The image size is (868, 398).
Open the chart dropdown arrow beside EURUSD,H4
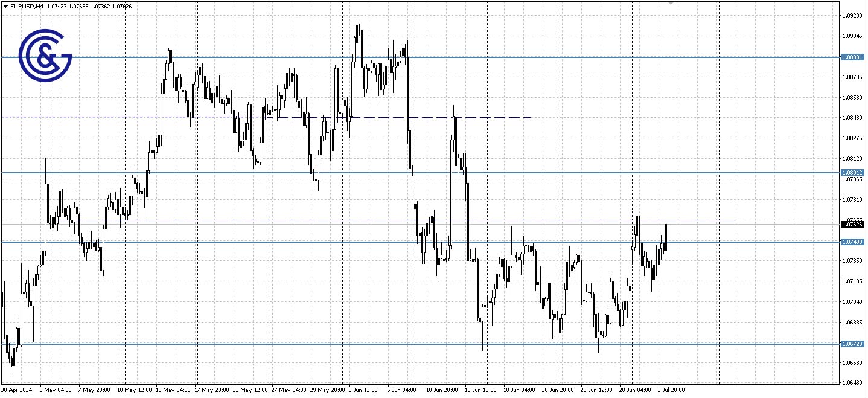(x=6, y=6)
